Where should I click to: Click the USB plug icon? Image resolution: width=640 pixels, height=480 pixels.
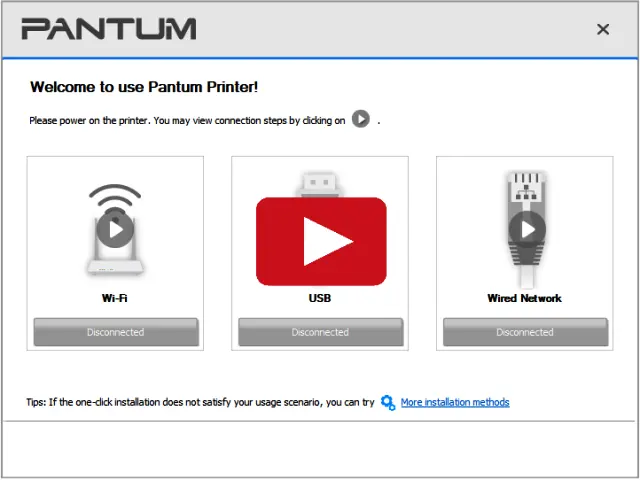pos(320,184)
